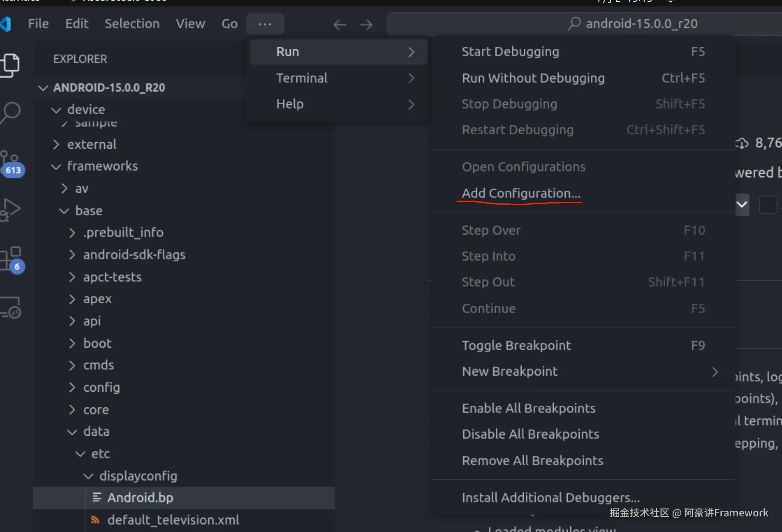This screenshot has width=782, height=532.
Task: Click the ellipsis overflow menu button
Action: pyautogui.click(x=265, y=24)
